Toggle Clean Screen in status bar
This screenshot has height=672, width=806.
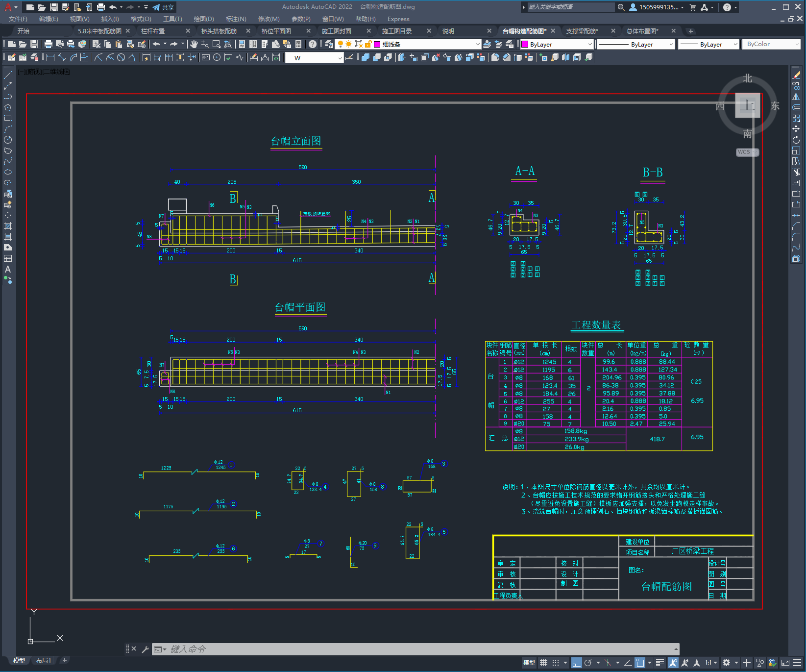tap(785, 663)
